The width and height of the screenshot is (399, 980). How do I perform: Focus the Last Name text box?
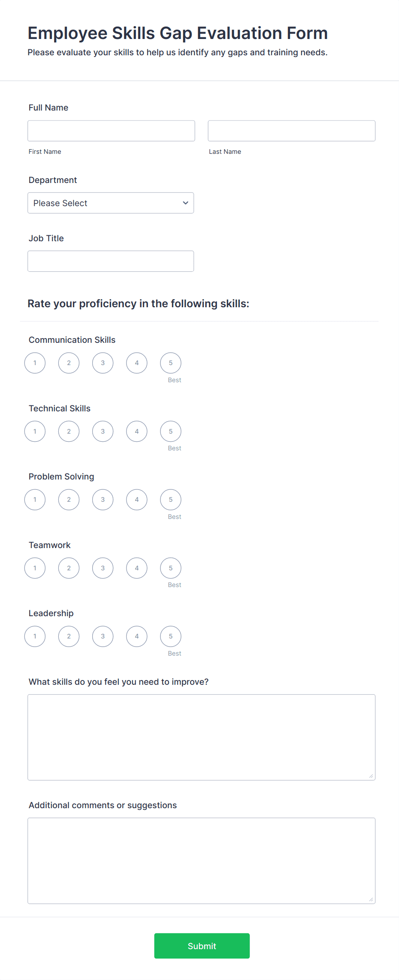tap(291, 131)
